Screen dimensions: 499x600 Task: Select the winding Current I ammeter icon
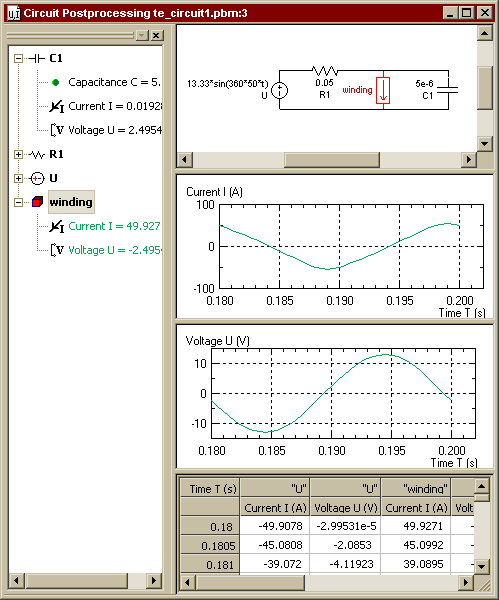coord(57,226)
